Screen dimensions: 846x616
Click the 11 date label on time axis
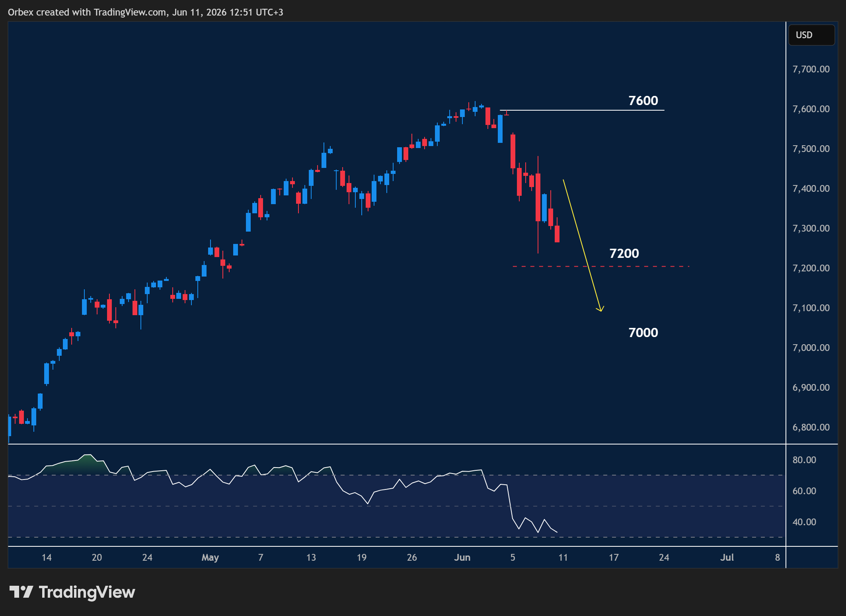click(563, 558)
